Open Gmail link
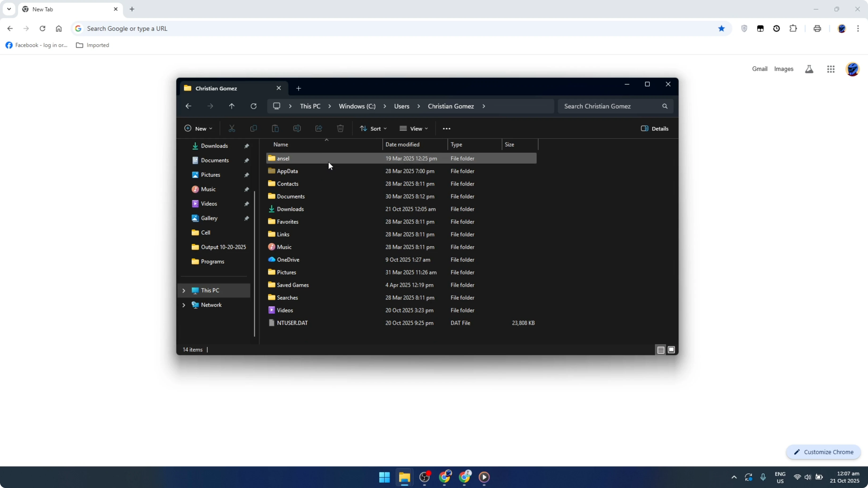868x488 pixels. pyautogui.click(x=759, y=69)
